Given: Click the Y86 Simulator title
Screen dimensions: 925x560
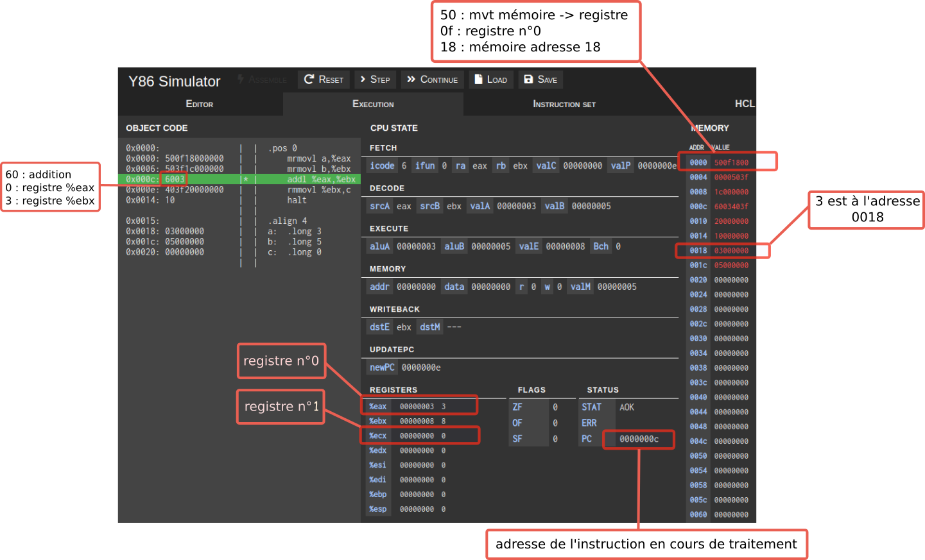Looking at the screenshot, I should pos(174,81).
